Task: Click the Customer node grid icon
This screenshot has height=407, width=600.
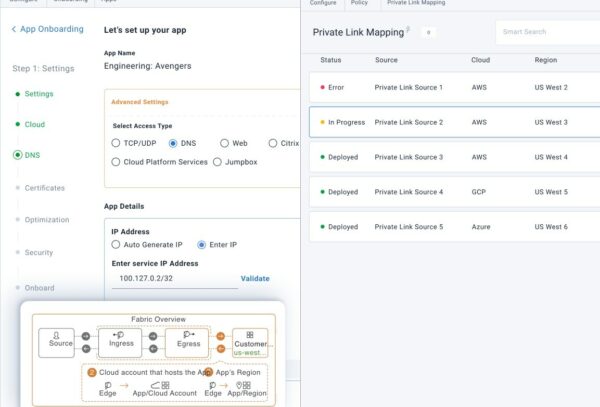Action: pos(250,335)
